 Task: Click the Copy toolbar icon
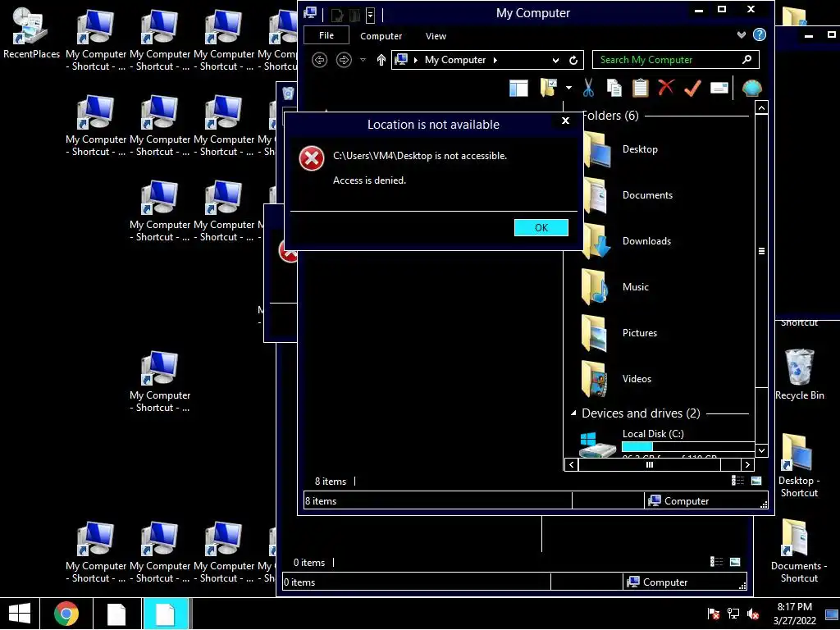point(614,88)
